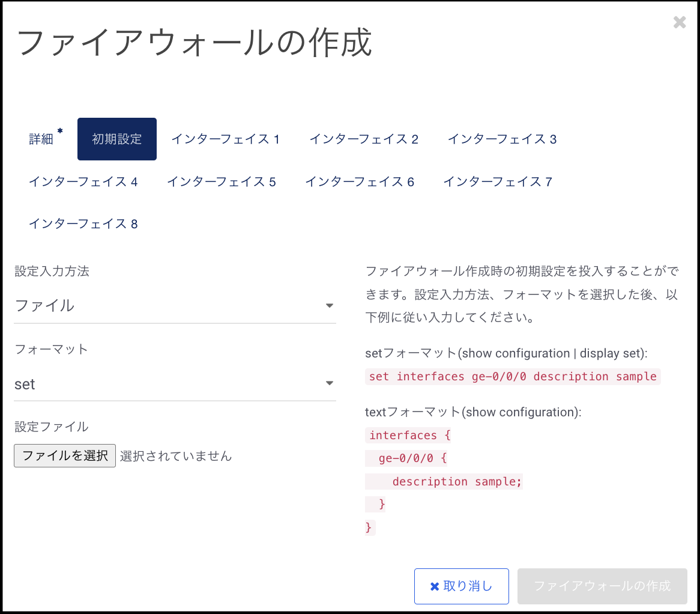Screen dimensions: 700x614
Task: Close the ファイアウォールの作成 dialog with the X icon
Action: (x=680, y=22)
